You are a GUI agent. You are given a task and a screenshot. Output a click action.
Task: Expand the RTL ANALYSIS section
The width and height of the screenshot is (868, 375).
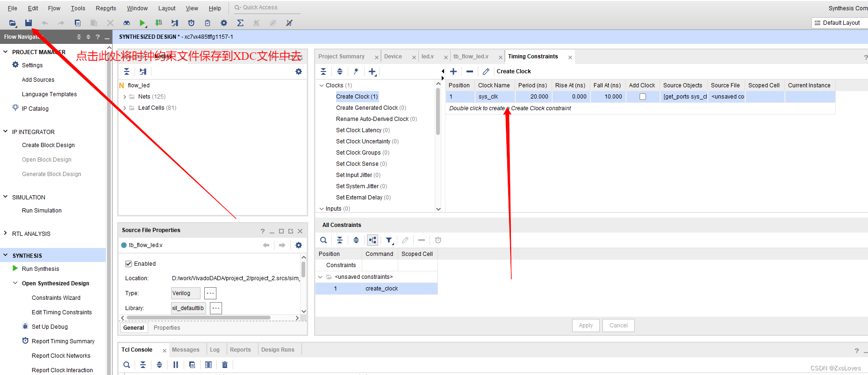[x=6, y=233]
